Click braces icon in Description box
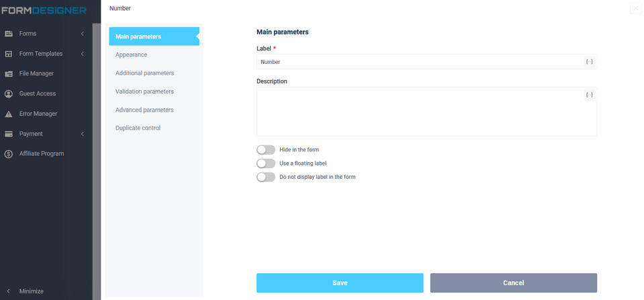644x300 pixels. coord(589,95)
